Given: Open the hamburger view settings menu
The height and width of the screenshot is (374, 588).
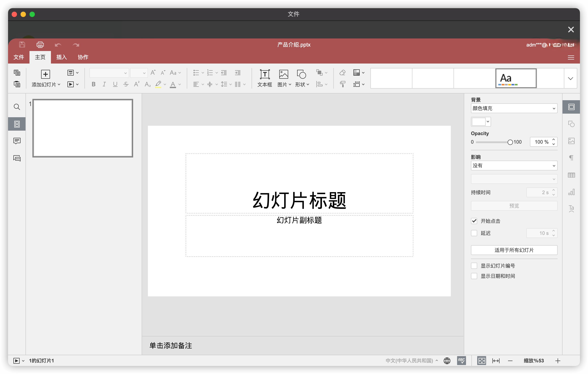Looking at the screenshot, I should [571, 57].
